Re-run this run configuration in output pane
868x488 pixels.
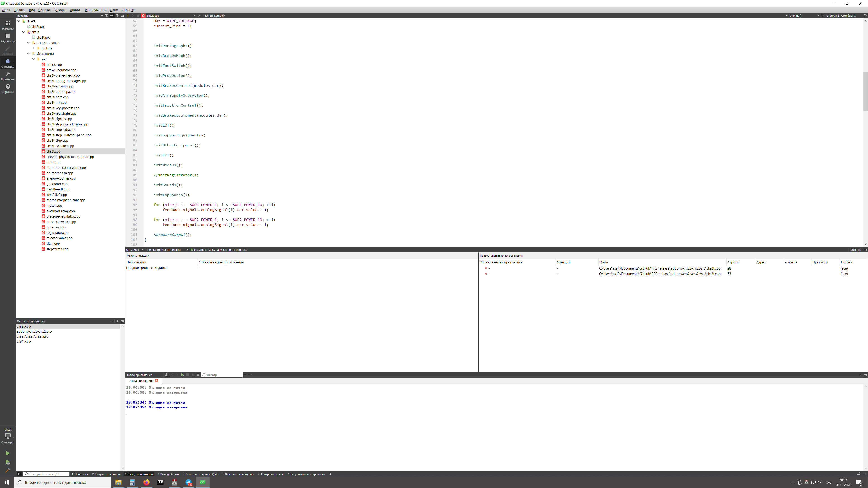[182, 375]
